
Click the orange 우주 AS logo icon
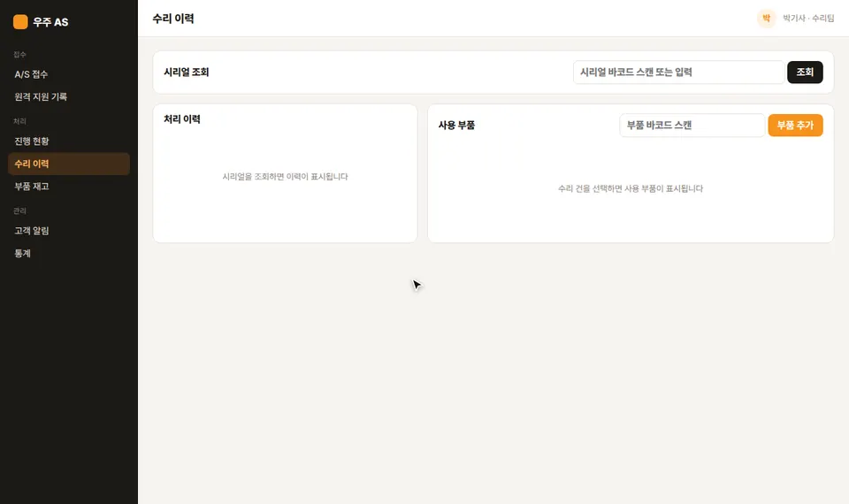(x=20, y=21)
